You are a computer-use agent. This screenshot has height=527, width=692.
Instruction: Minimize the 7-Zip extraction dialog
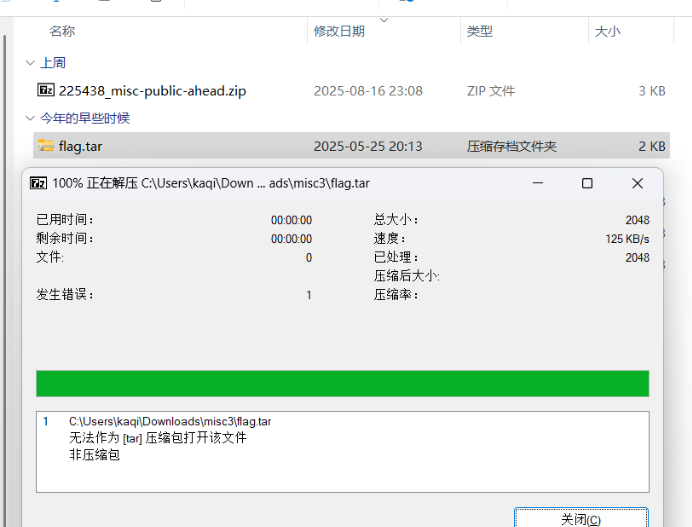pos(537,183)
